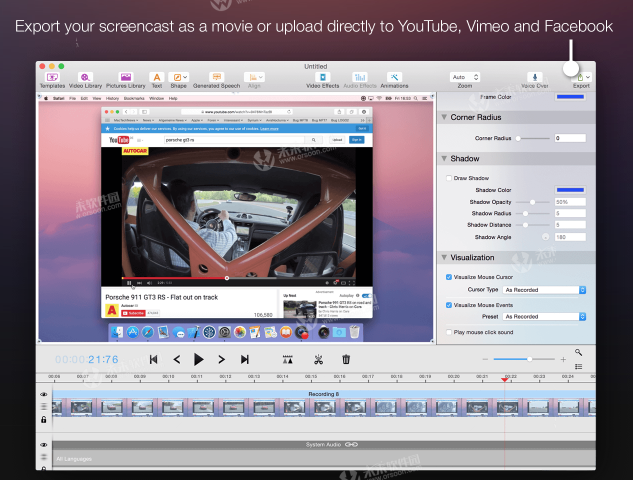Click the Shadow Color swatch
The image size is (633, 480).
570,189
